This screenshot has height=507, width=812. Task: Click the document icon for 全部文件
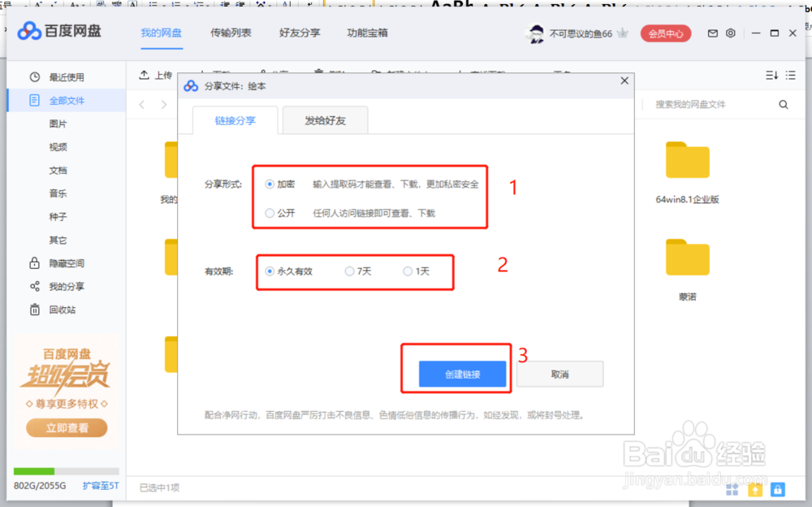pyautogui.click(x=35, y=101)
